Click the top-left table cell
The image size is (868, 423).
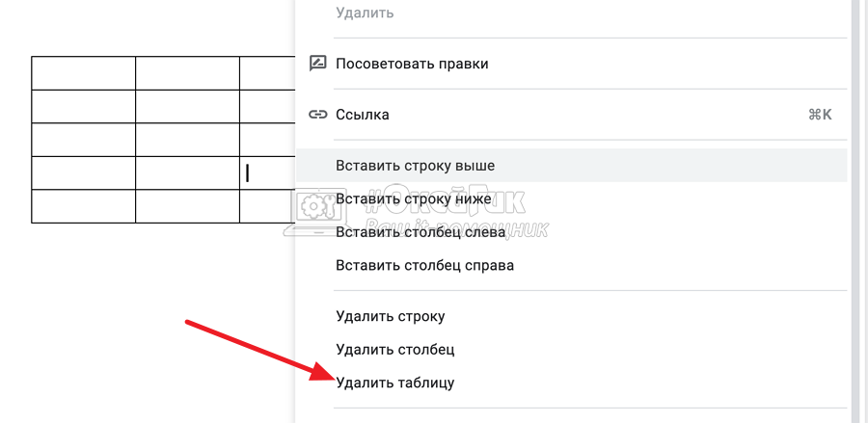click(83, 73)
